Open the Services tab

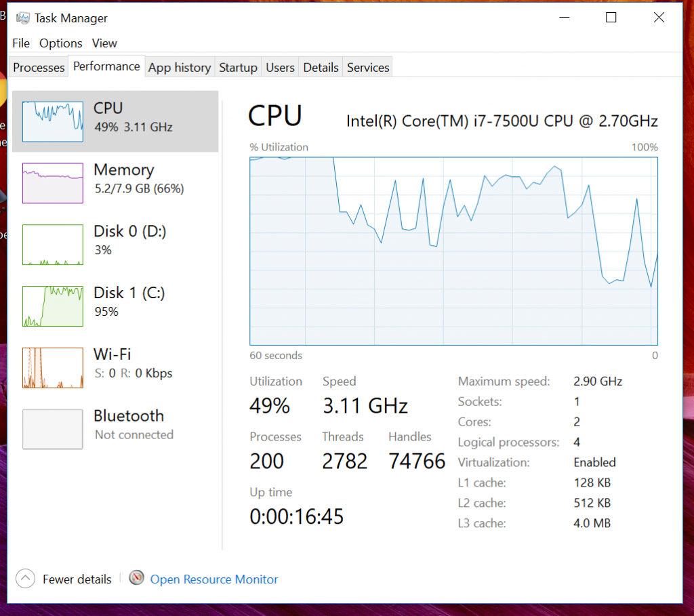click(368, 67)
